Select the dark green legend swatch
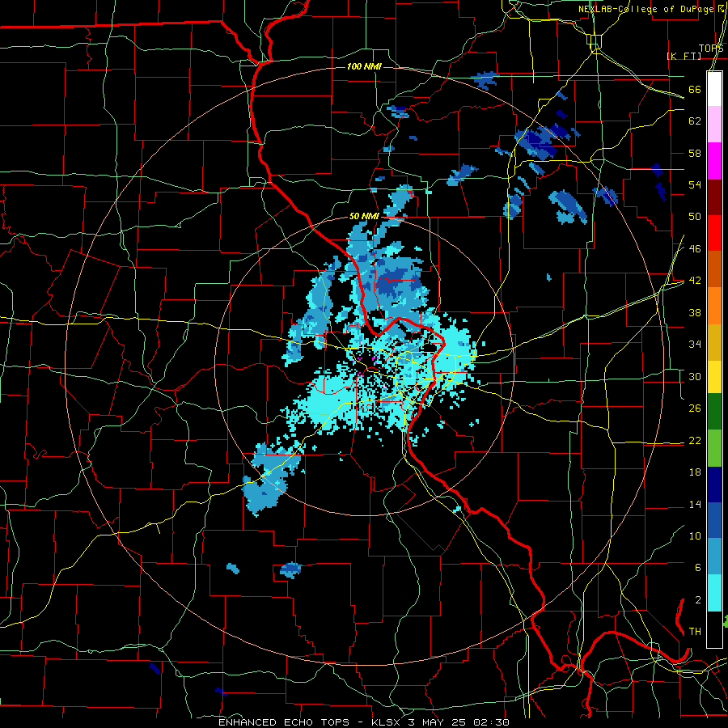The height and width of the screenshot is (728, 728). tap(714, 412)
